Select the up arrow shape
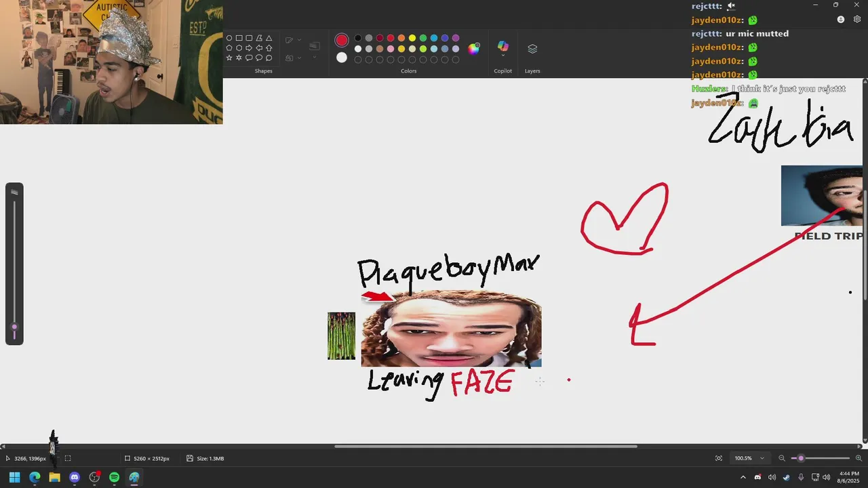 pyautogui.click(x=269, y=48)
